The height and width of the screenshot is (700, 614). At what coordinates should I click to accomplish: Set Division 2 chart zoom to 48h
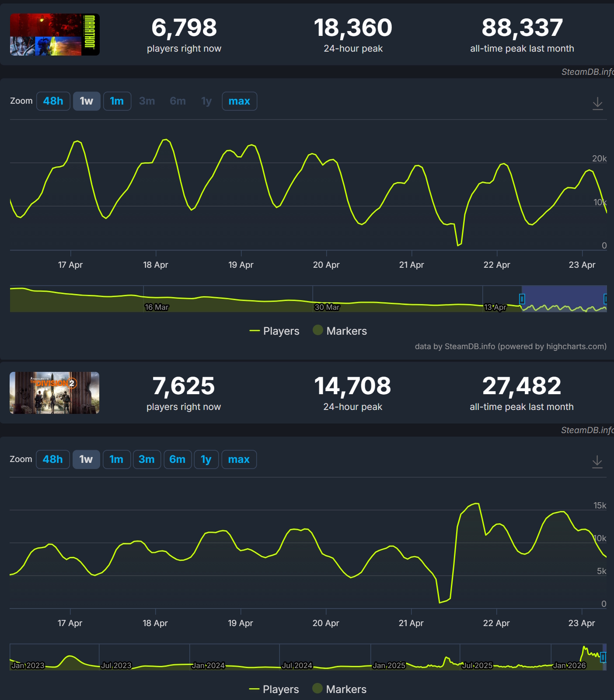tap(53, 459)
